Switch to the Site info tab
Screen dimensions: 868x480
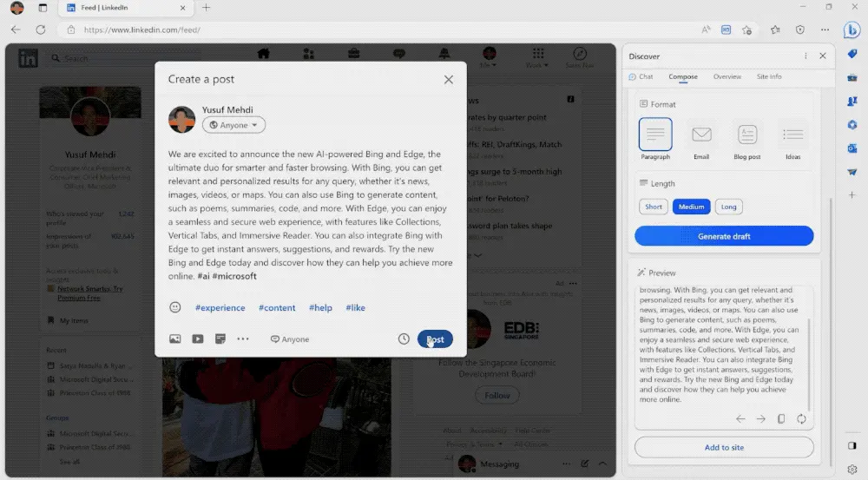[x=769, y=76]
